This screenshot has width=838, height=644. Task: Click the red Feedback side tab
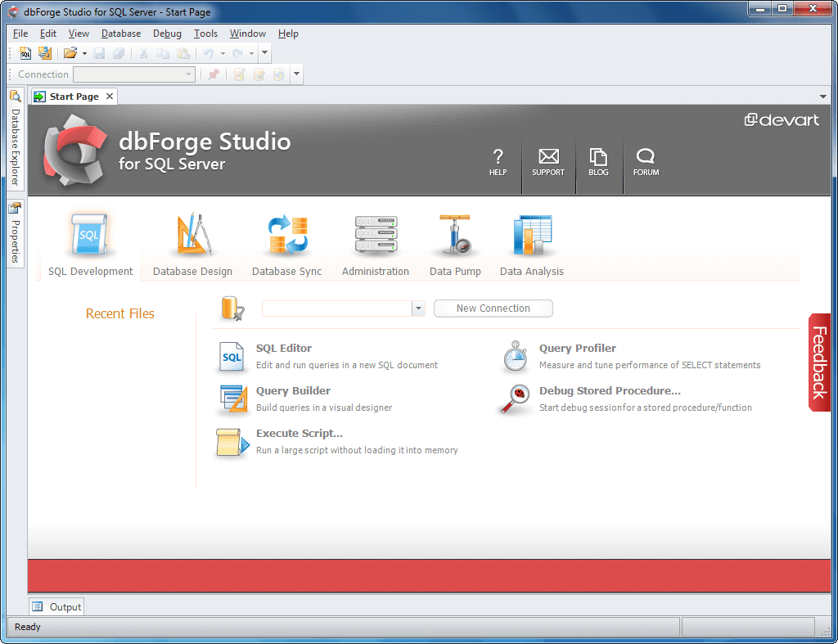(820, 363)
